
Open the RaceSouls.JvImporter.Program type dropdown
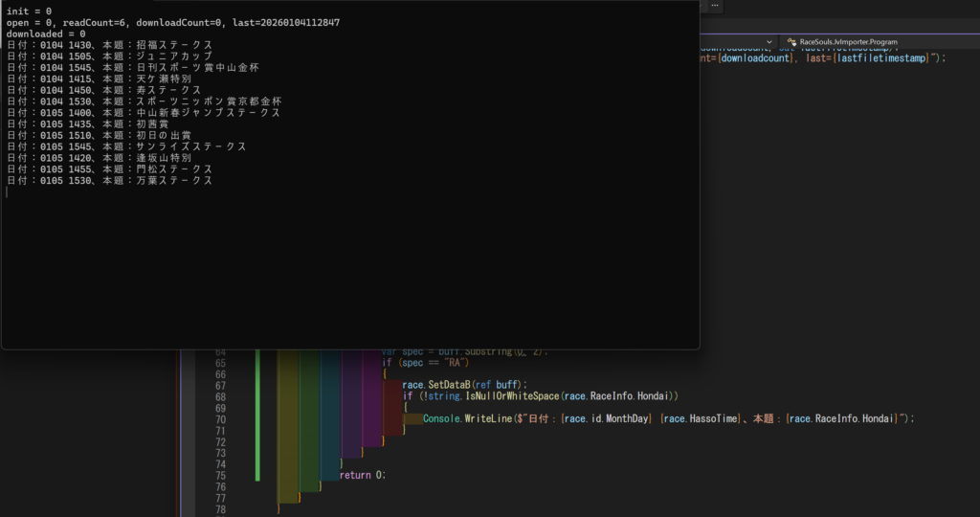(x=848, y=42)
